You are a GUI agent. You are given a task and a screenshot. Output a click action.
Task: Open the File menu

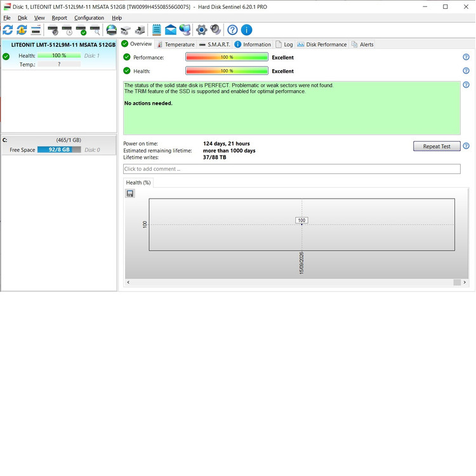coord(7,18)
